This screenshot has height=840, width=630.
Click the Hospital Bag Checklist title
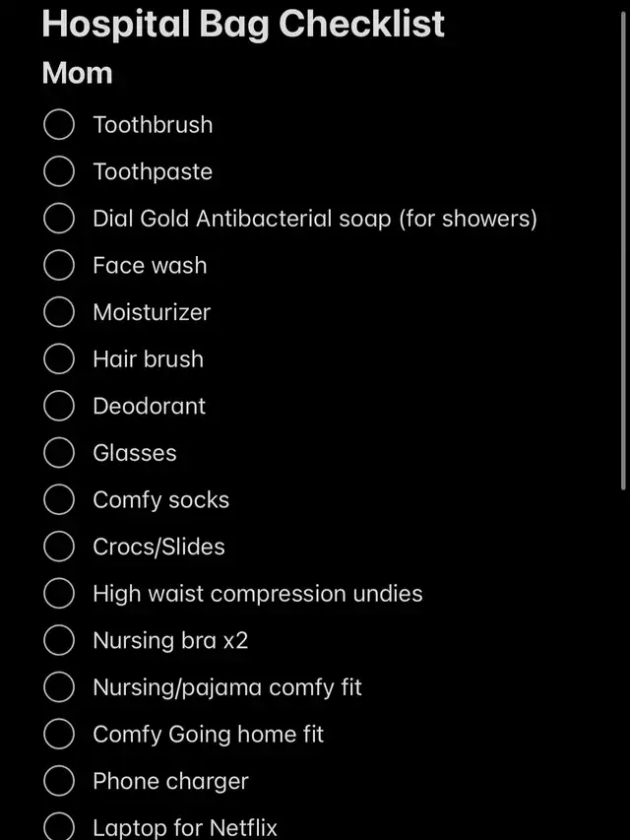(x=243, y=25)
